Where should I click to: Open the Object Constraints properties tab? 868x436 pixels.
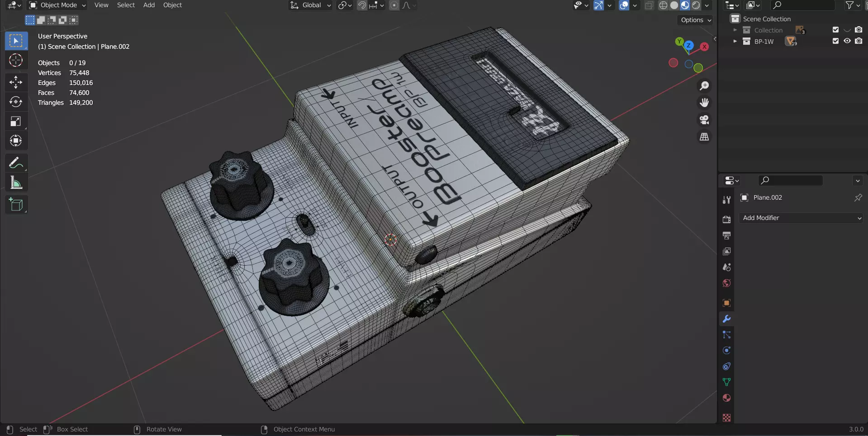726,366
